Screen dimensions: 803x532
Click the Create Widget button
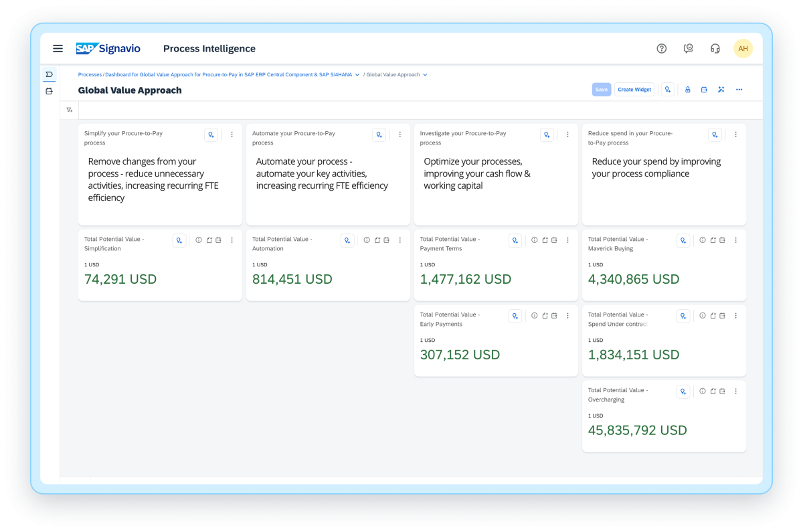click(634, 89)
